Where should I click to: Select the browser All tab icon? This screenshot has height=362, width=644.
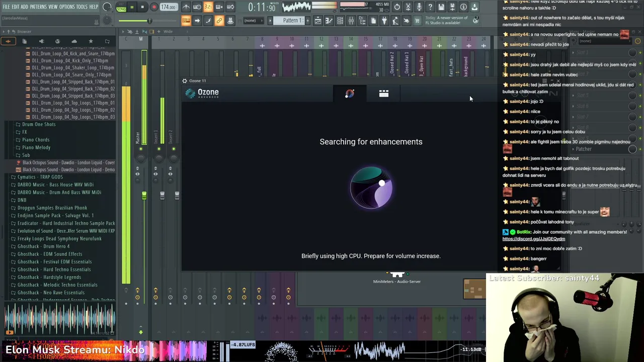8,41
